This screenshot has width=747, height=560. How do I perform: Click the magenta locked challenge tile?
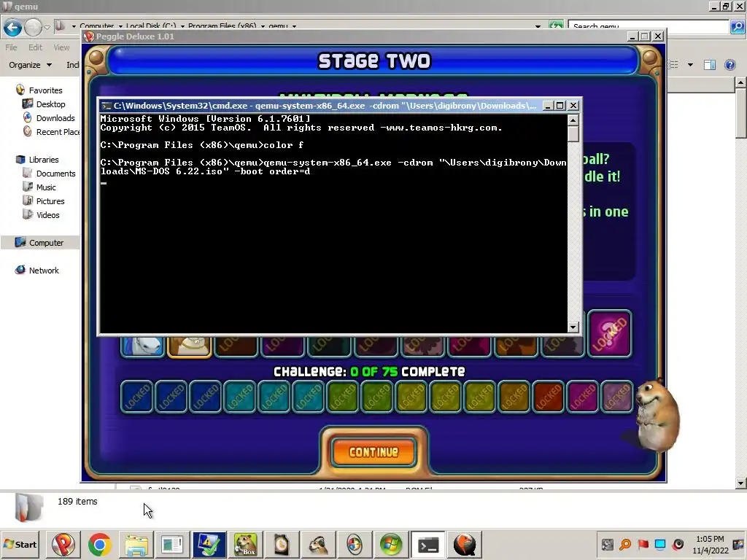pos(582,396)
